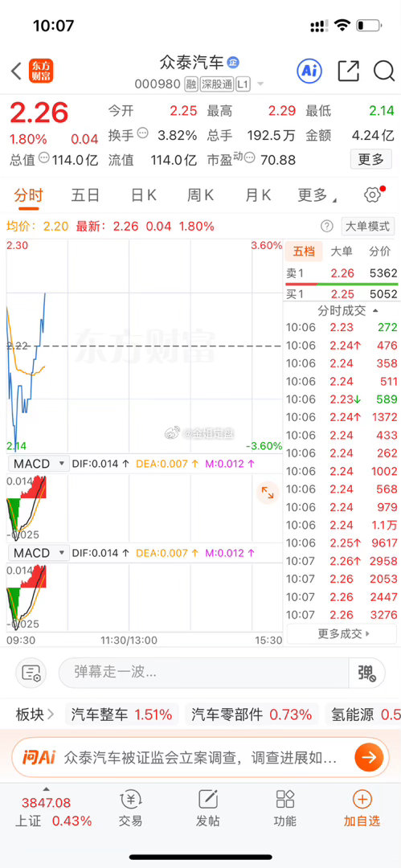The width and height of the screenshot is (401, 868).
Task: Open the 功能 functions icon
Action: tap(284, 808)
